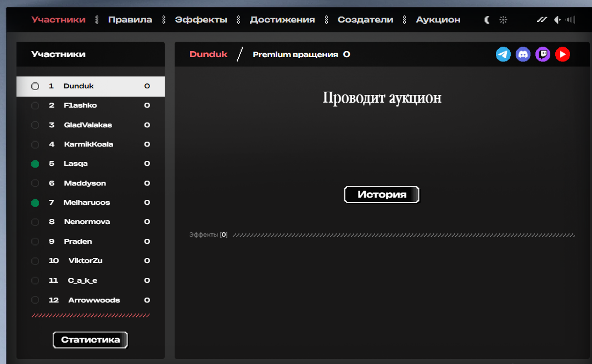Toggle the animation slashes icon
The height and width of the screenshot is (364, 592).
542,20
